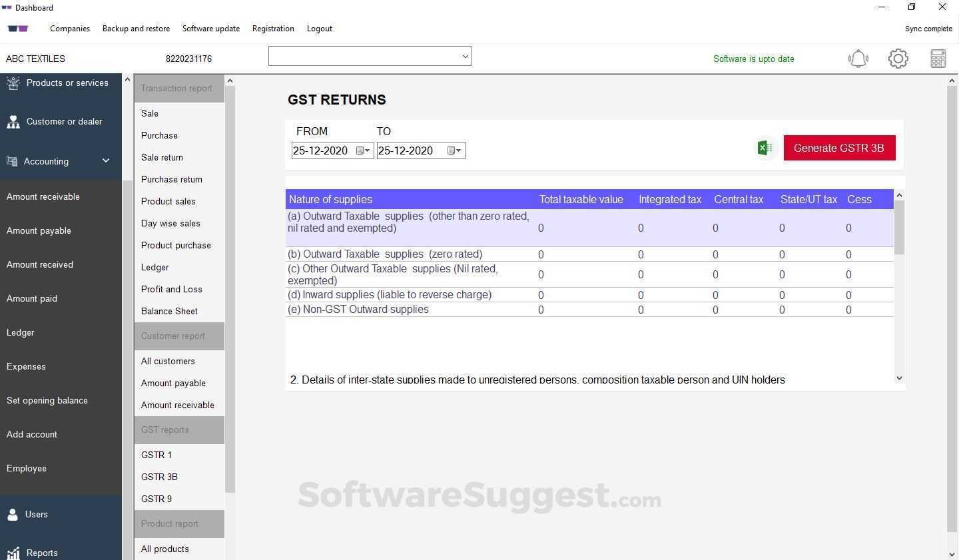959x560 pixels.
Task: Collapse the Accounting menu chevron
Action: [x=105, y=161]
